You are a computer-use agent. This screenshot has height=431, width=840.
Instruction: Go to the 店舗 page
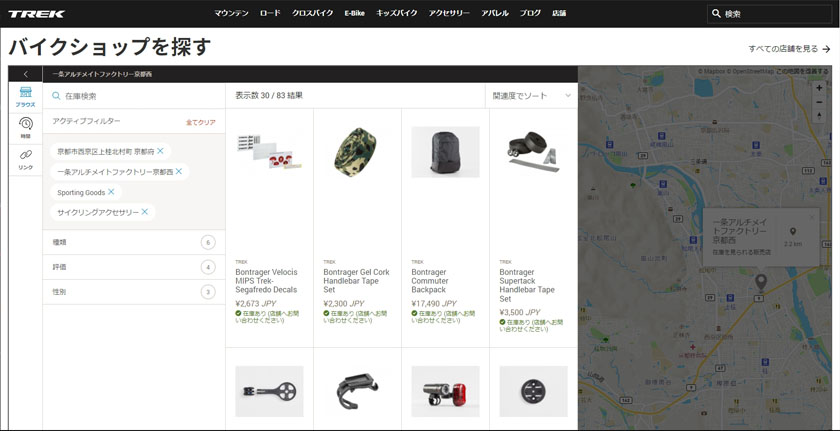[559, 13]
